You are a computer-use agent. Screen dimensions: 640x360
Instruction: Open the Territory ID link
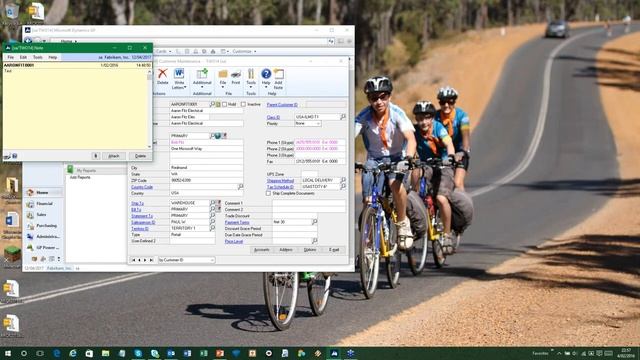(140, 229)
